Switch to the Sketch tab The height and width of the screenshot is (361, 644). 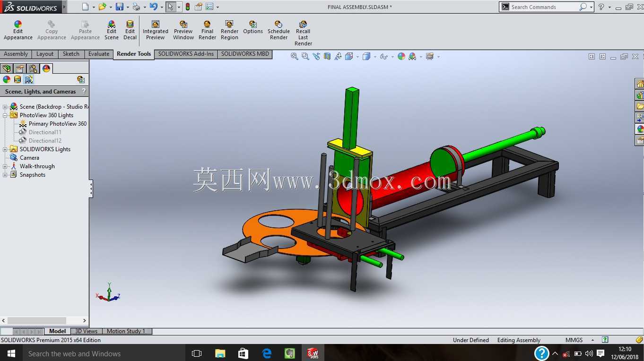[x=71, y=54]
